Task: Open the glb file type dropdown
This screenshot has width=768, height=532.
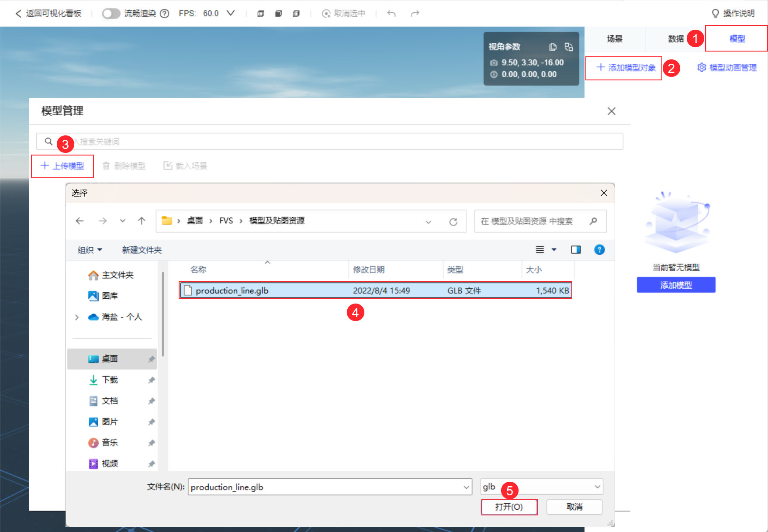Action: pyautogui.click(x=542, y=487)
